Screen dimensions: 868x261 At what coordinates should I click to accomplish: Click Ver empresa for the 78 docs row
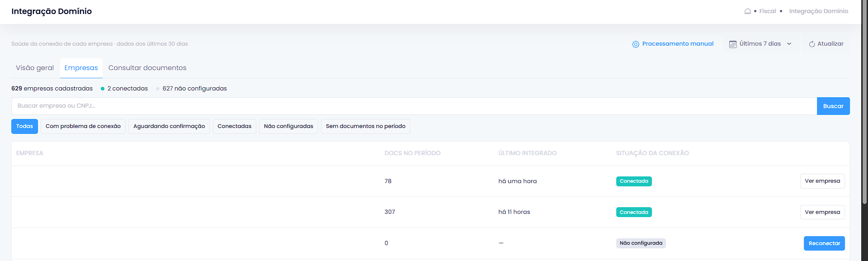(822, 181)
